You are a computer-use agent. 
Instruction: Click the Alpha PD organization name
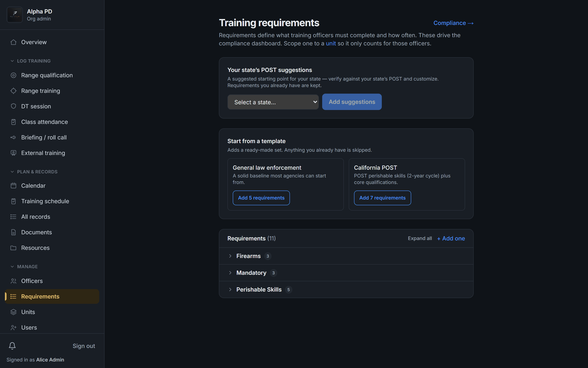coord(40,11)
